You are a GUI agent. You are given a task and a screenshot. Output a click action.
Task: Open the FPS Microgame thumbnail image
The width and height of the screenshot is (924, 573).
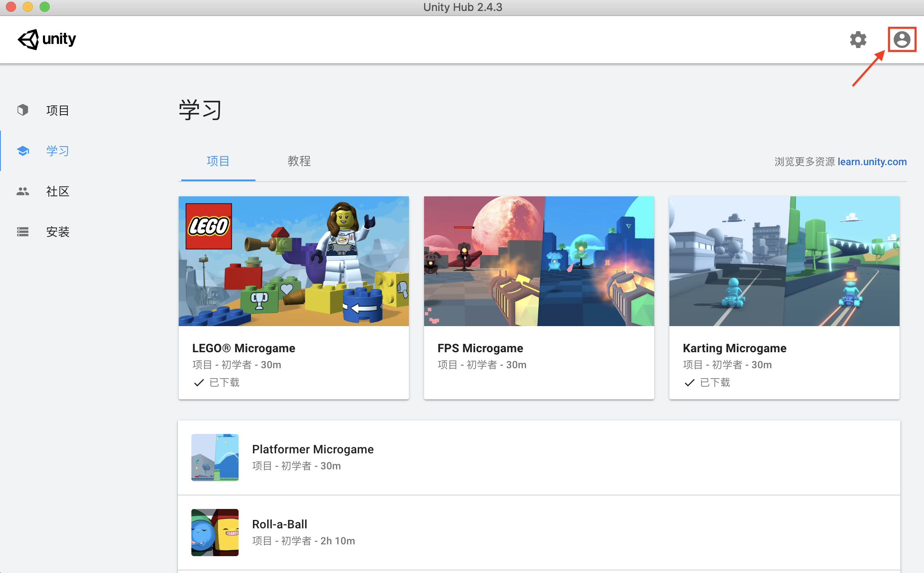pos(539,261)
